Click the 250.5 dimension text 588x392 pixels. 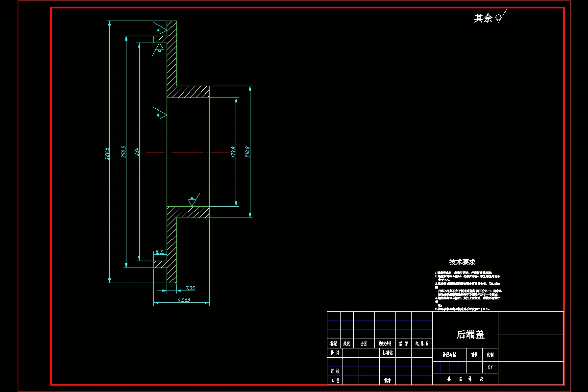point(123,152)
